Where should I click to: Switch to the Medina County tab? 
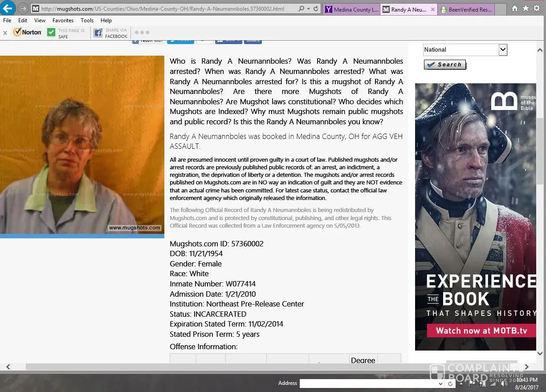(x=351, y=9)
